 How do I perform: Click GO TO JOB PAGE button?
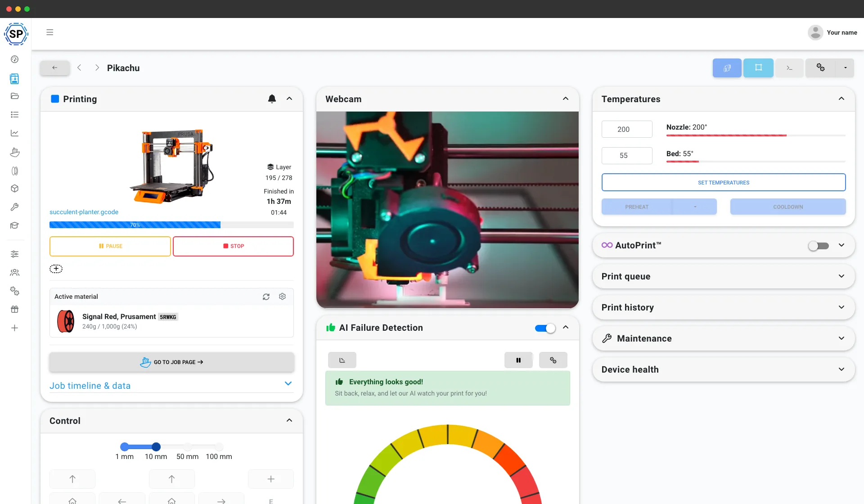pos(171,362)
